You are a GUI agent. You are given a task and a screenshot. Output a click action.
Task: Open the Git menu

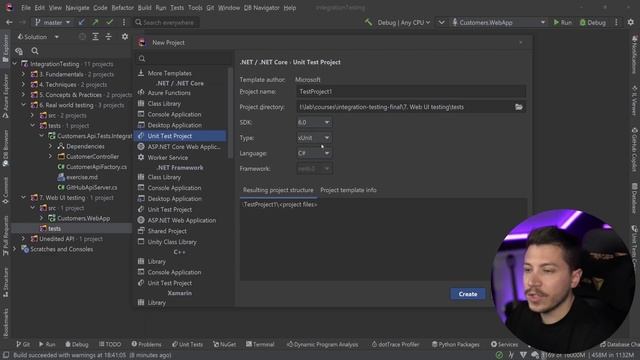pyautogui.click(x=210, y=8)
